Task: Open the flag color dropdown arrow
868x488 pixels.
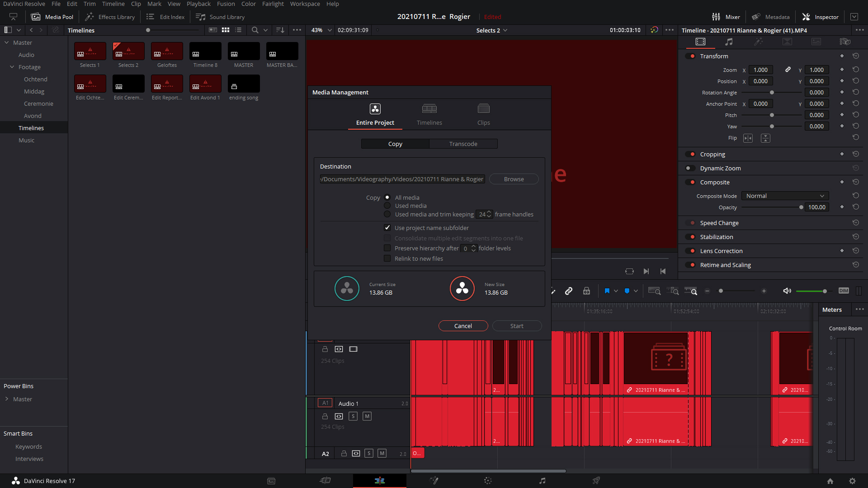Action: point(616,291)
